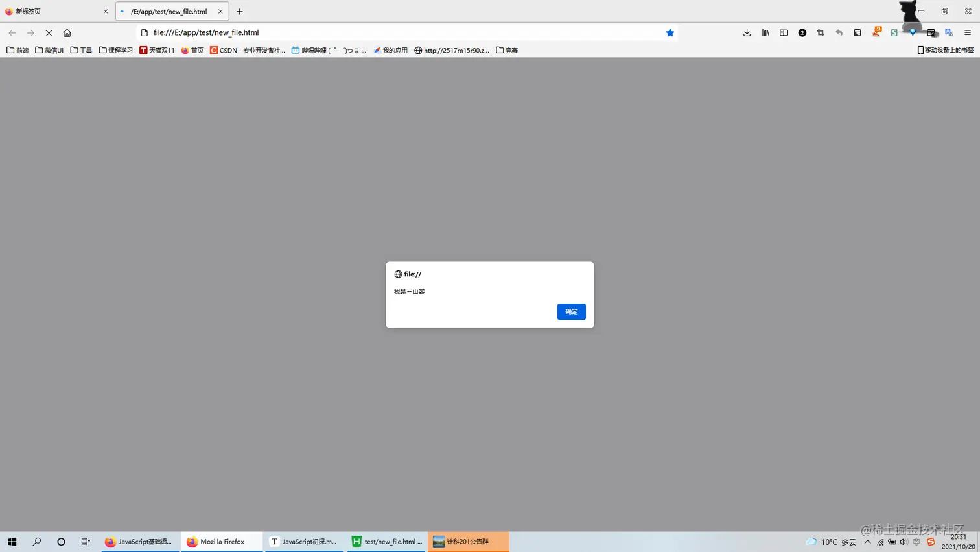
Task: Open the battery tray icon
Action: click(892, 542)
